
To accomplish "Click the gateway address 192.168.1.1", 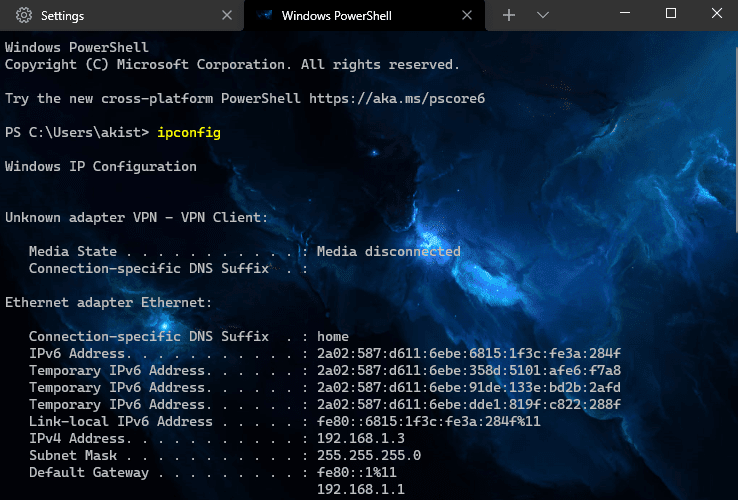I will point(361,489).
